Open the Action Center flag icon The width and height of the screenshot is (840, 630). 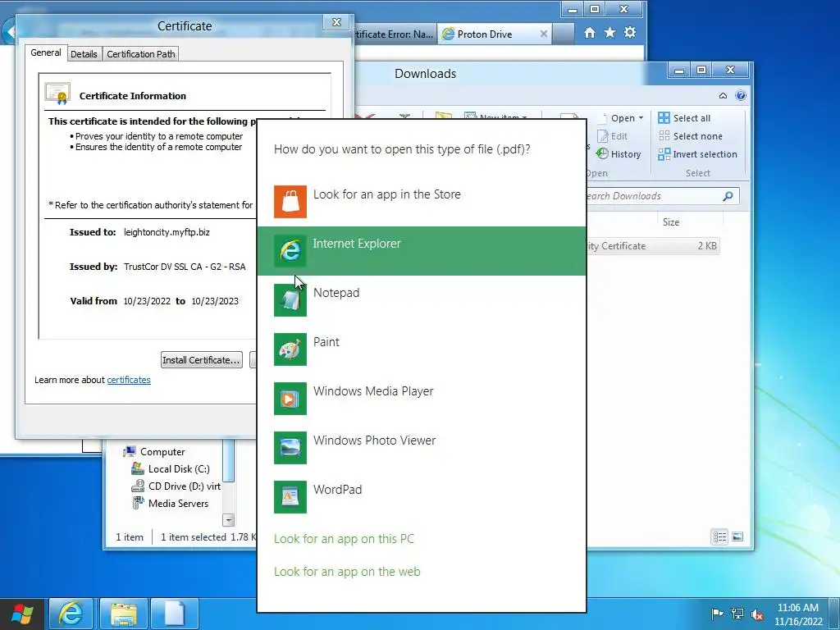click(x=717, y=614)
